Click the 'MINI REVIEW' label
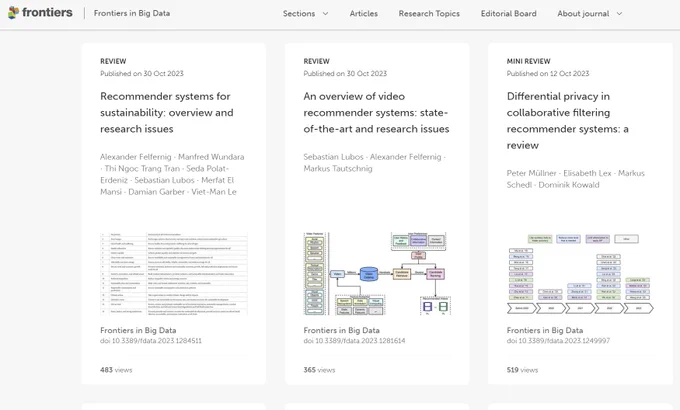This screenshot has height=410, width=680. [528, 61]
